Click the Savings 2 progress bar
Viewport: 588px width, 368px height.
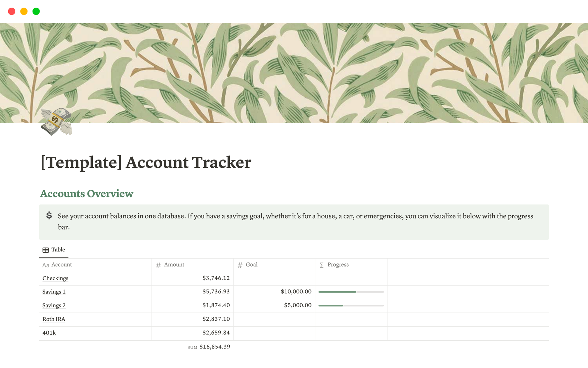pos(351,306)
